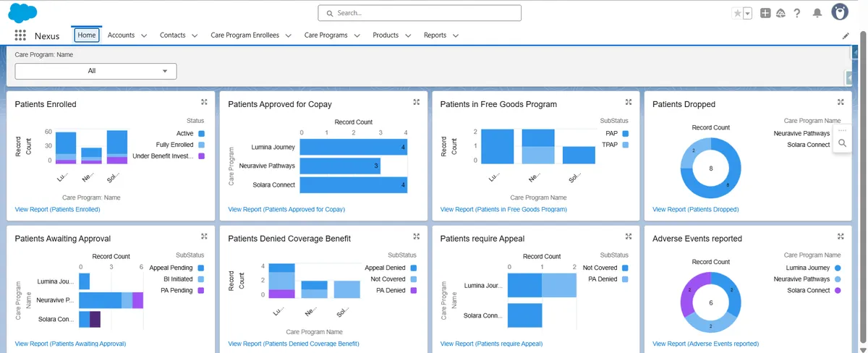Expand the Patients Denied Coverage Benefit chart
Viewport: 868px width, 353px height.
click(x=416, y=236)
